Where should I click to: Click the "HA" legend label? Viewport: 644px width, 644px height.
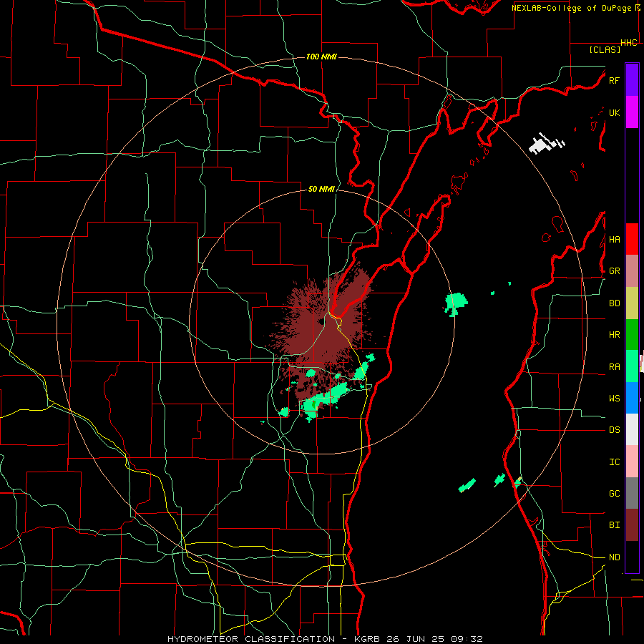[x=614, y=239]
